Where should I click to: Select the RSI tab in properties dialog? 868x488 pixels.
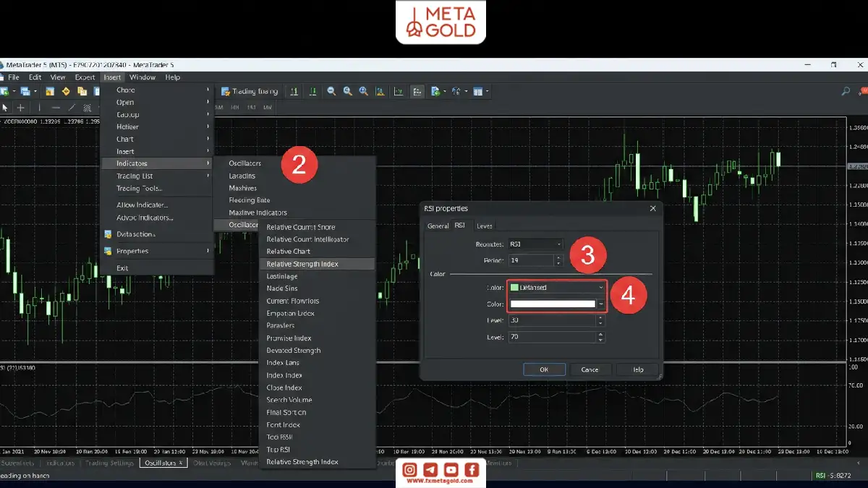click(x=460, y=226)
